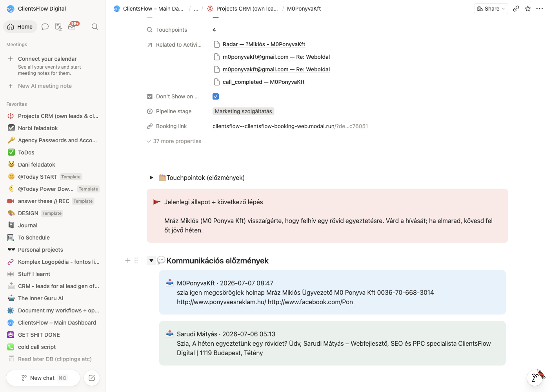Open Norbi feladatok in sidebar
This screenshot has width=549, height=392.
tap(53, 128)
